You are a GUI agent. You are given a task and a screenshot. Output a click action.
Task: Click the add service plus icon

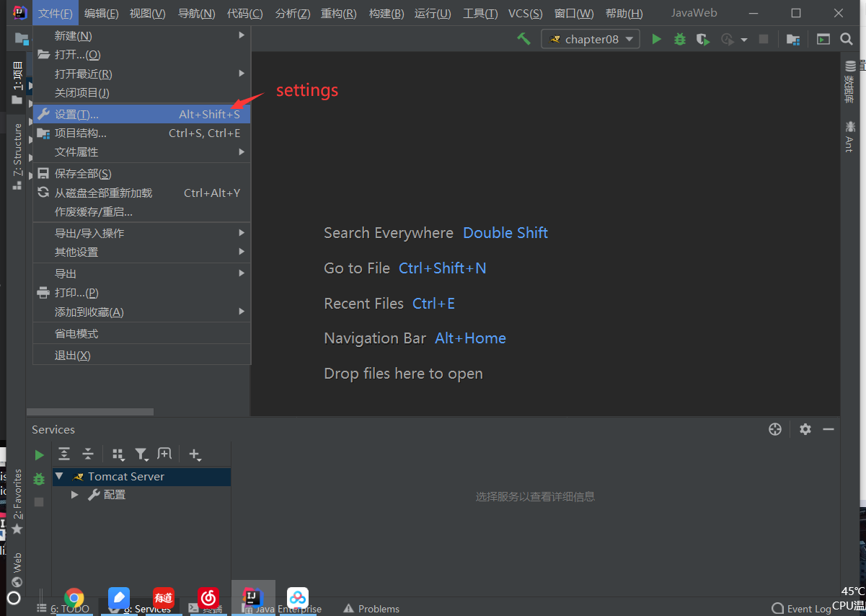[x=195, y=454]
